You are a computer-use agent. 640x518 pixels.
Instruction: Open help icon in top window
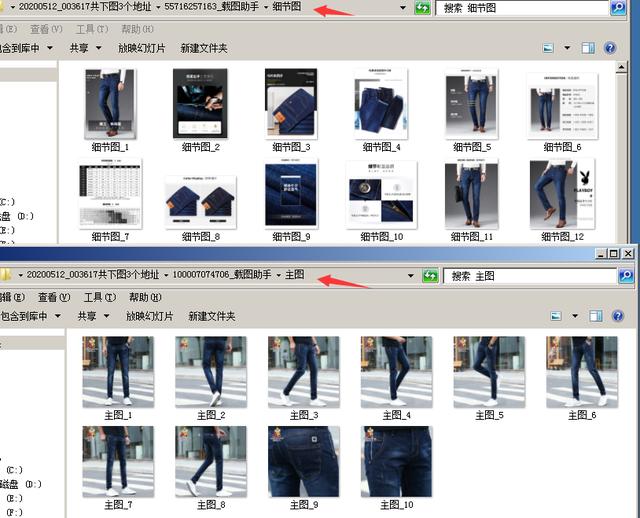(610, 48)
